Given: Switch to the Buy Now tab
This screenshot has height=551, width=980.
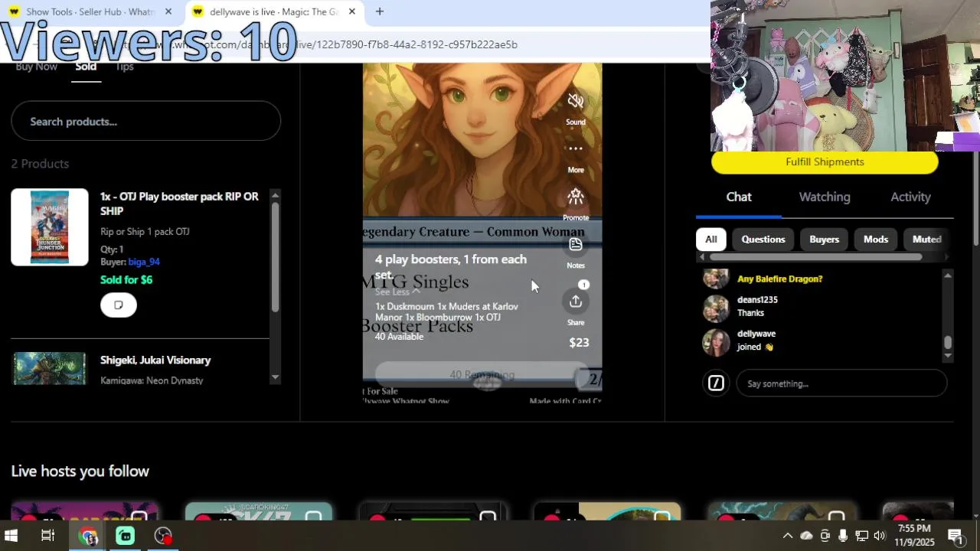Looking at the screenshot, I should click(x=36, y=67).
